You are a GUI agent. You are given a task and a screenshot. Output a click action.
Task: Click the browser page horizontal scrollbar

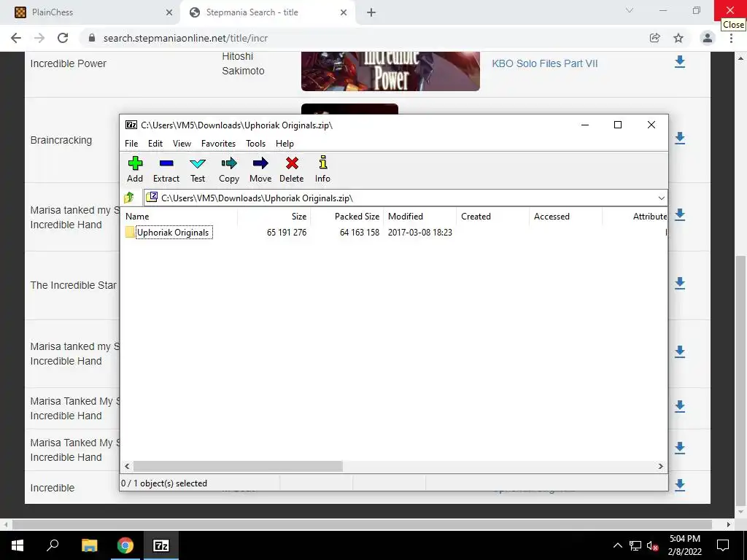point(362,524)
